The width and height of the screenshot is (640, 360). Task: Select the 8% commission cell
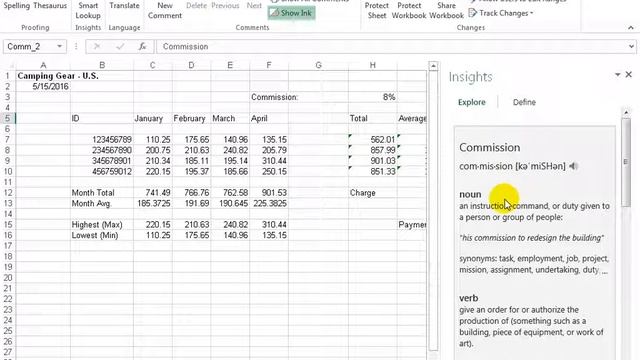pos(373,97)
